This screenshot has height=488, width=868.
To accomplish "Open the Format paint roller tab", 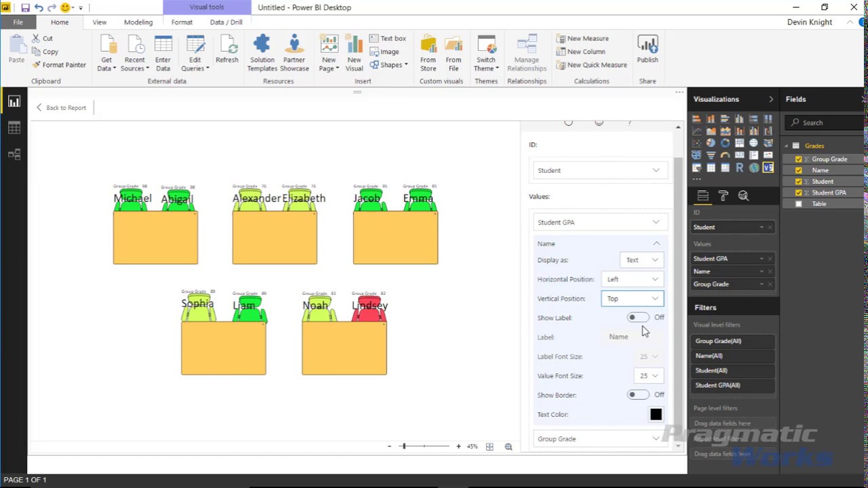I will pyautogui.click(x=723, y=196).
